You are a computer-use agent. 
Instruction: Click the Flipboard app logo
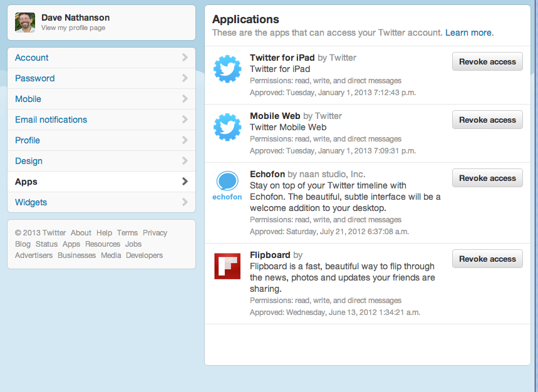point(227,266)
